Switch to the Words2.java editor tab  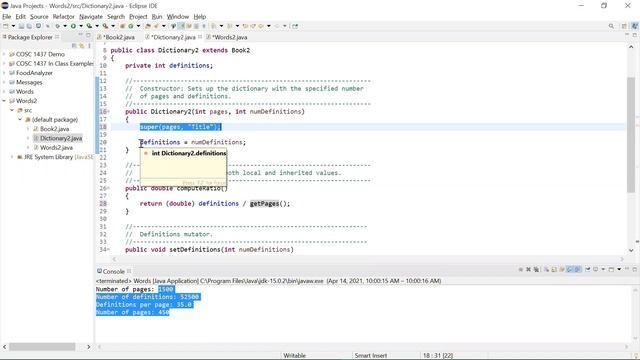tap(229, 37)
